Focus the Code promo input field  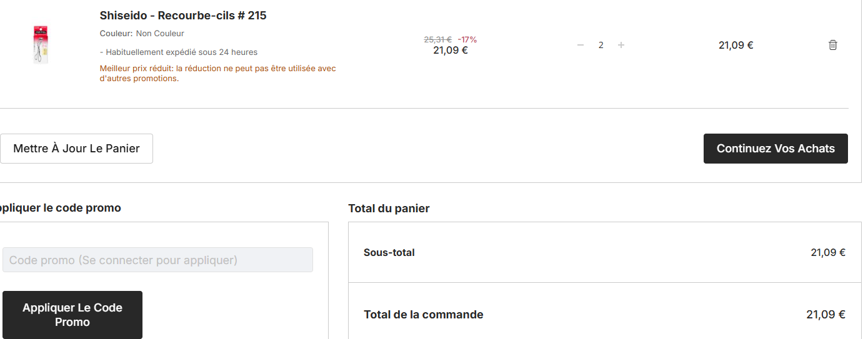tap(157, 260)
